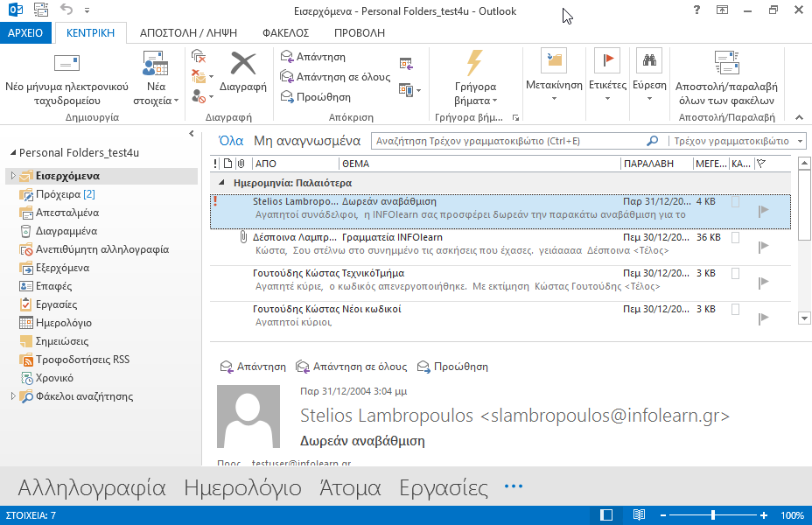Minimize the folder pane
812x525 pixels.
(192, 134)
